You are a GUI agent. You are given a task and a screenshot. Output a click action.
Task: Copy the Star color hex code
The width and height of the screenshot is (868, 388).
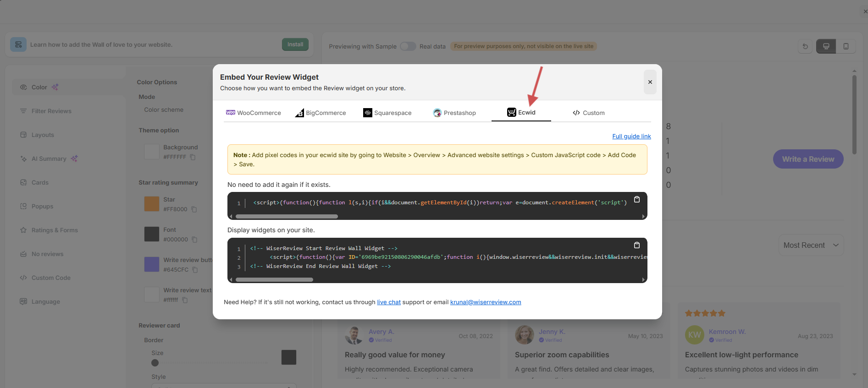pos(194,209)
